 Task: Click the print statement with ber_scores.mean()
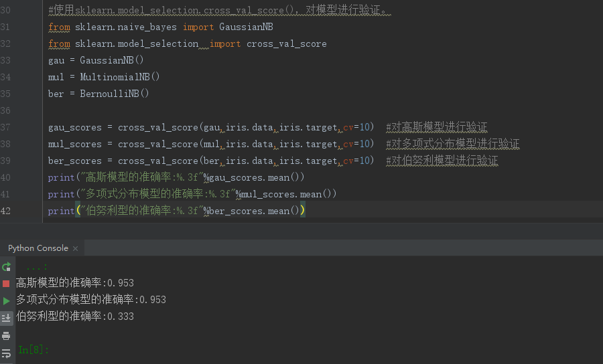click(176, 210)
